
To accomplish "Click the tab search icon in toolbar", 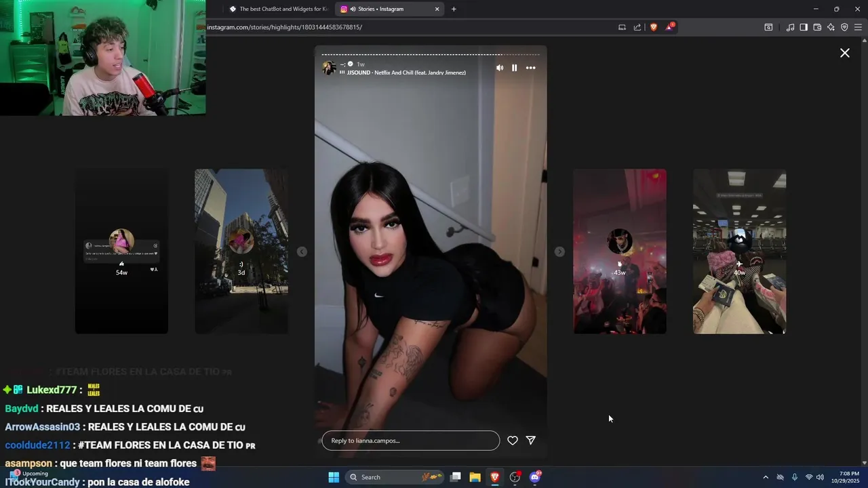I will point(768,27).
